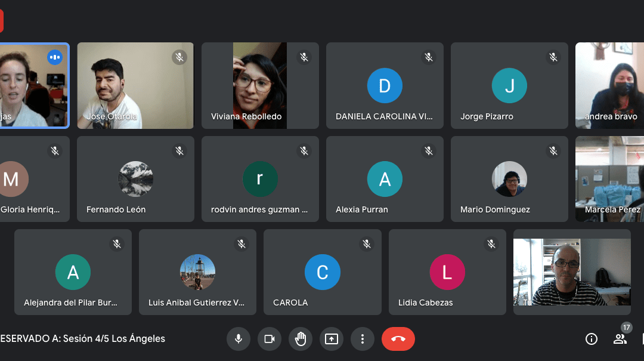Screen dimensions: 644x361
Task: Click the blue C avatar of CAROLA
Action: [323, 272]
